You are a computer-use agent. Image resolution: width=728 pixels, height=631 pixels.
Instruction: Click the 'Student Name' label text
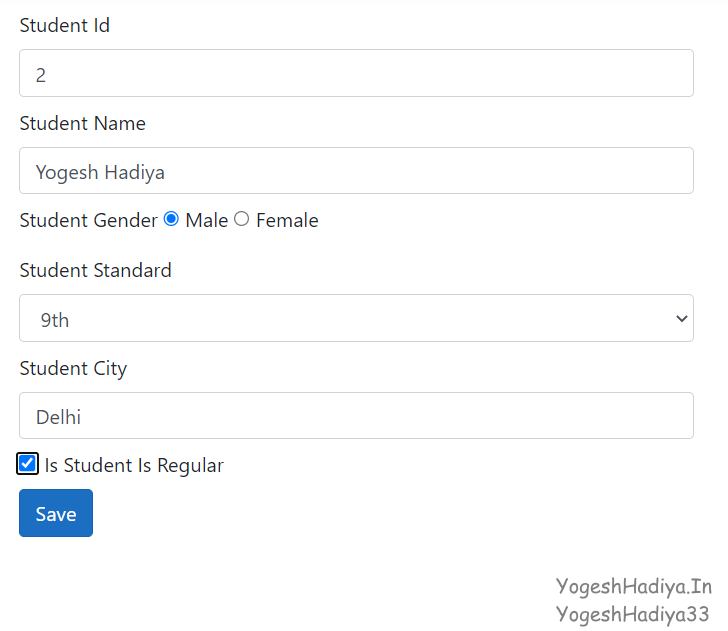[x=83, y=124]
